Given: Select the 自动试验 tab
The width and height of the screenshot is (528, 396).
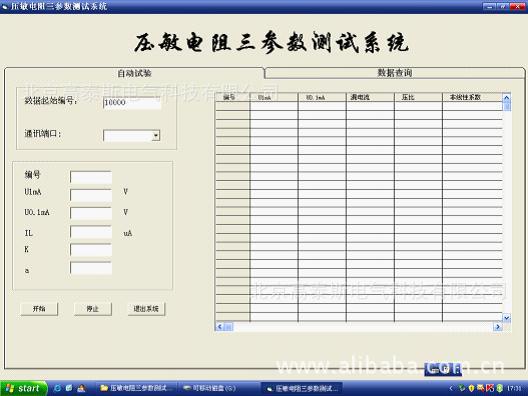Looking at the screenshot, I should click(134, 73).
